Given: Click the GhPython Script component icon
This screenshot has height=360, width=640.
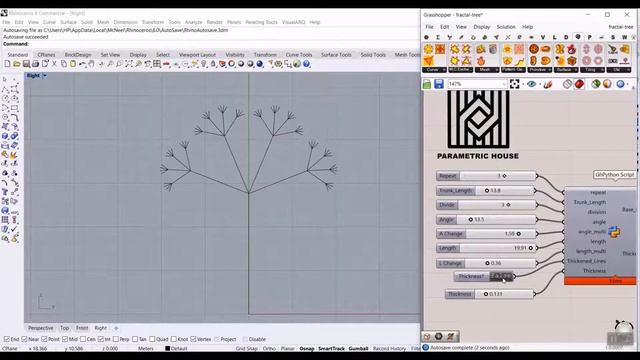Looking at the screenshot, I should pyautogui.click(x=614, y=231).
